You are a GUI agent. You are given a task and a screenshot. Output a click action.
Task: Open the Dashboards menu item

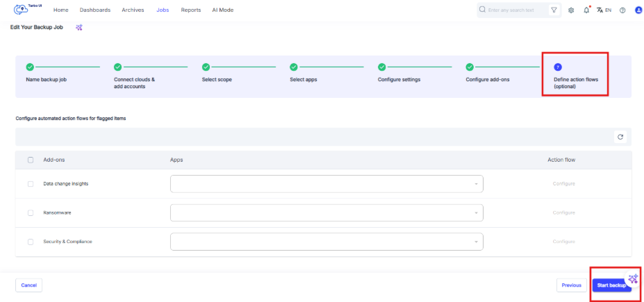(x=95, y=10)
